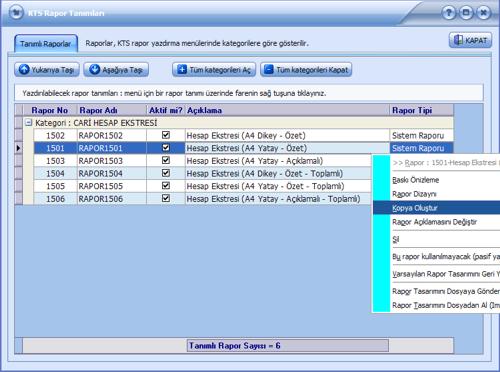Uncheck Aktif mi for report 1502
The height and width of the screenshot is (372, 500).
pos(166,135)
